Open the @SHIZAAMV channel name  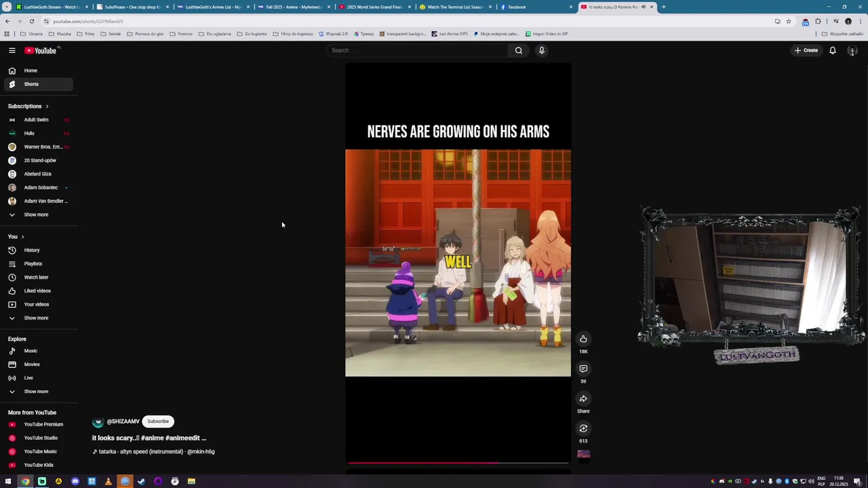123,422
